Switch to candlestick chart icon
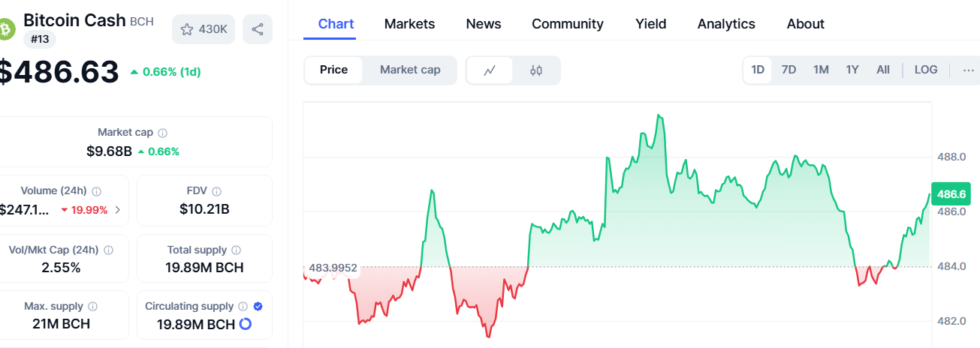This screenshot has height=348, width=980. [535, 70]
